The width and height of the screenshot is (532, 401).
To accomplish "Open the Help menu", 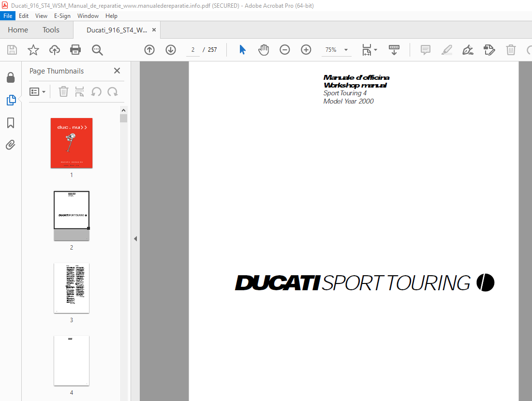I will [111, 16].
